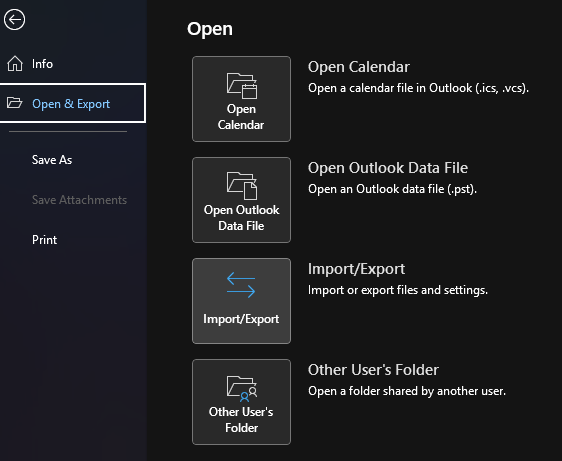562x461 pixels.
Task: Click the Import/Export tile button
Action: 241,301
